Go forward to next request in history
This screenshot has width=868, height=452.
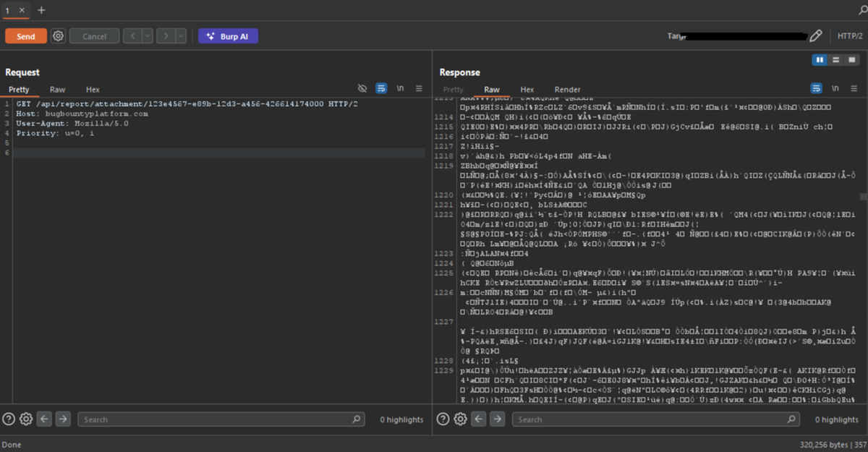pos(166,36)
